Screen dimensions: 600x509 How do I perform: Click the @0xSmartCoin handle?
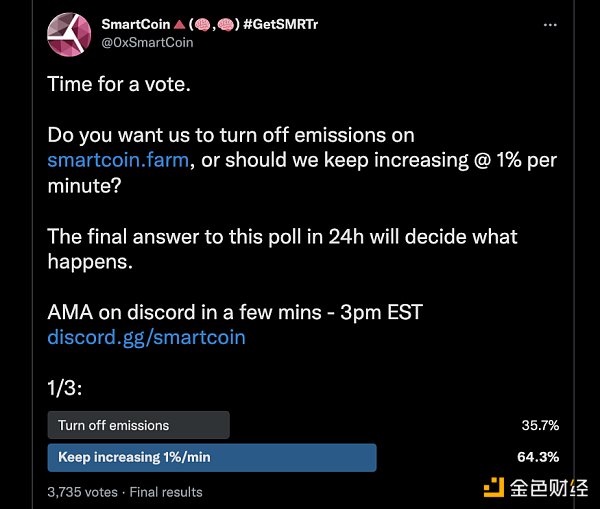[148, 43]
